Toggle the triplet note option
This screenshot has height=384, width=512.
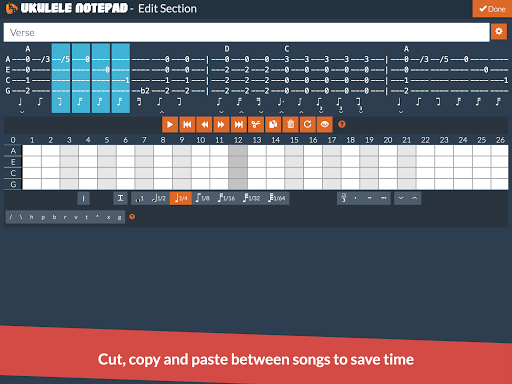click(344, 198)
